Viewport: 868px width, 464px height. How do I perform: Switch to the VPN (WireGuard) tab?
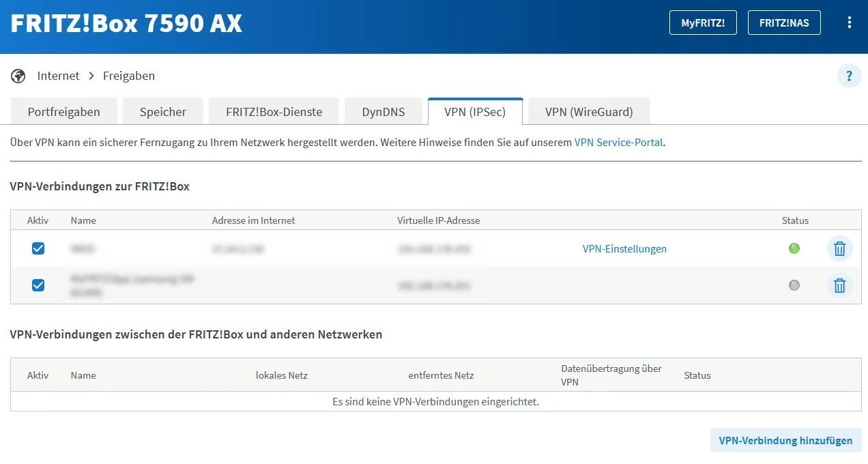589,112
